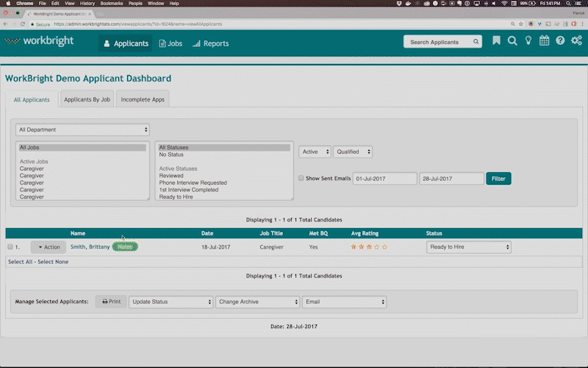Open the calendar icon in header
The image size is (588, 368).
click(x=544, y=40)
